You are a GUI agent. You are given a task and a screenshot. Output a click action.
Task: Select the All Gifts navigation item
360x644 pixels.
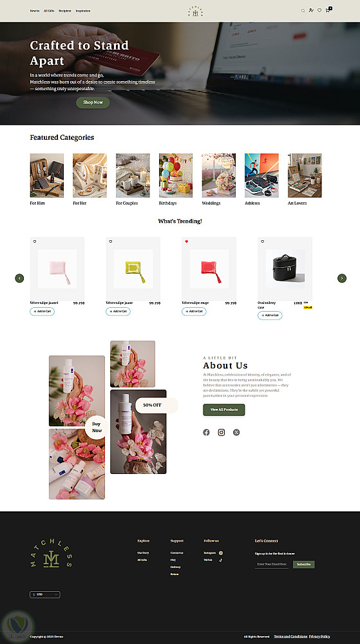(x=49, y=11)
